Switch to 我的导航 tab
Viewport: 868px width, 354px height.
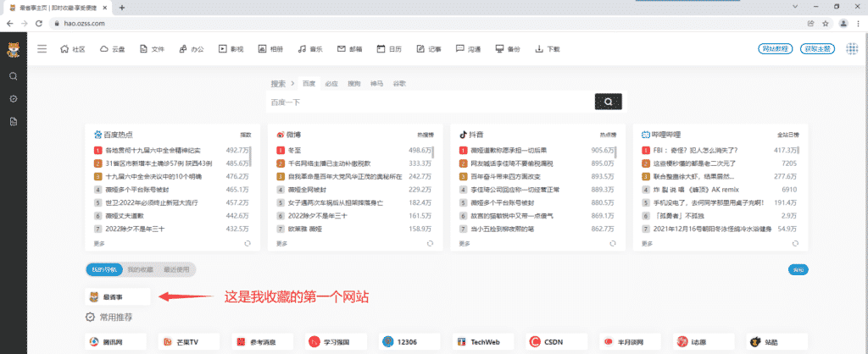pos(104,269)
